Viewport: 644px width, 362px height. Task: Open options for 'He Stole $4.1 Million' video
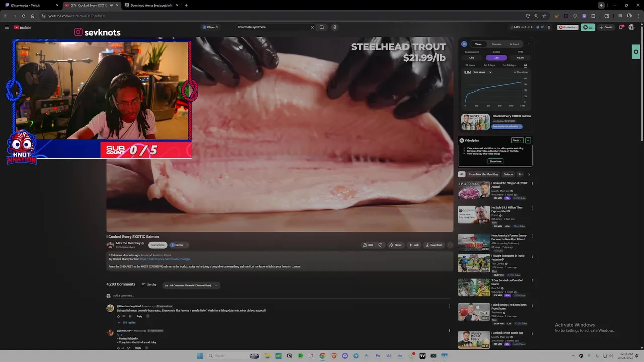pos(532,208)
